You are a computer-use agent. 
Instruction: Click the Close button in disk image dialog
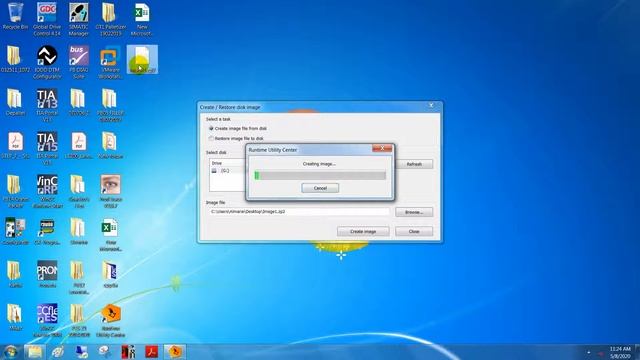(414, 231)
